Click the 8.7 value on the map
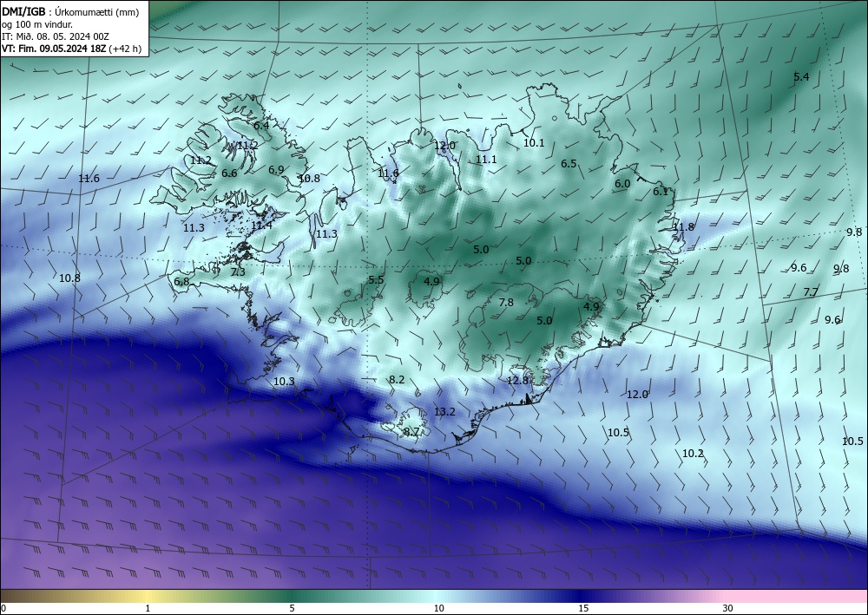 click(411, 432)
